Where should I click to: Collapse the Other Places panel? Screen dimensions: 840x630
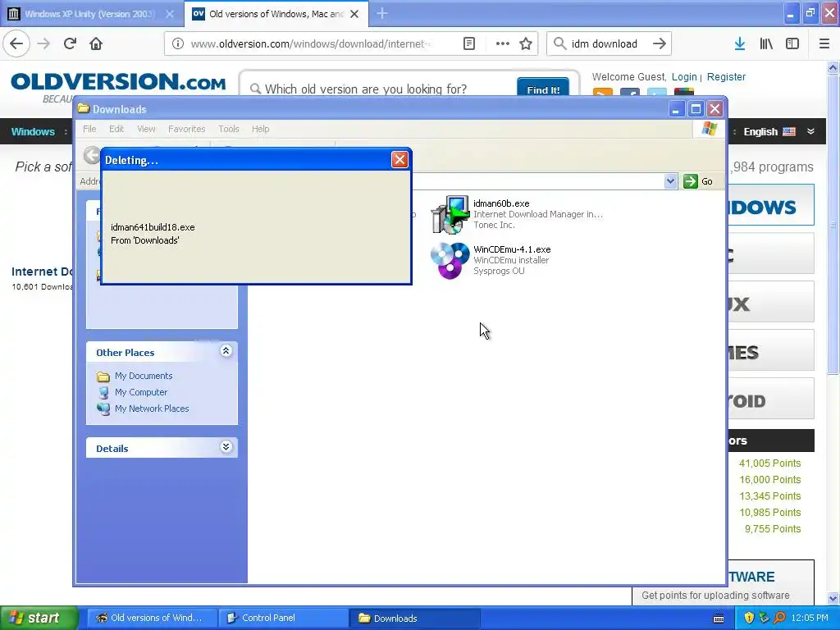(x=226, y=351)
